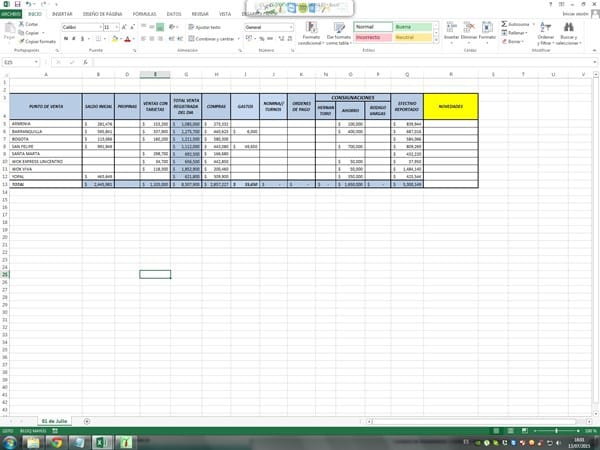Open Dar formato como tabla
The image size is (600, 450).
tap(339, 33)
